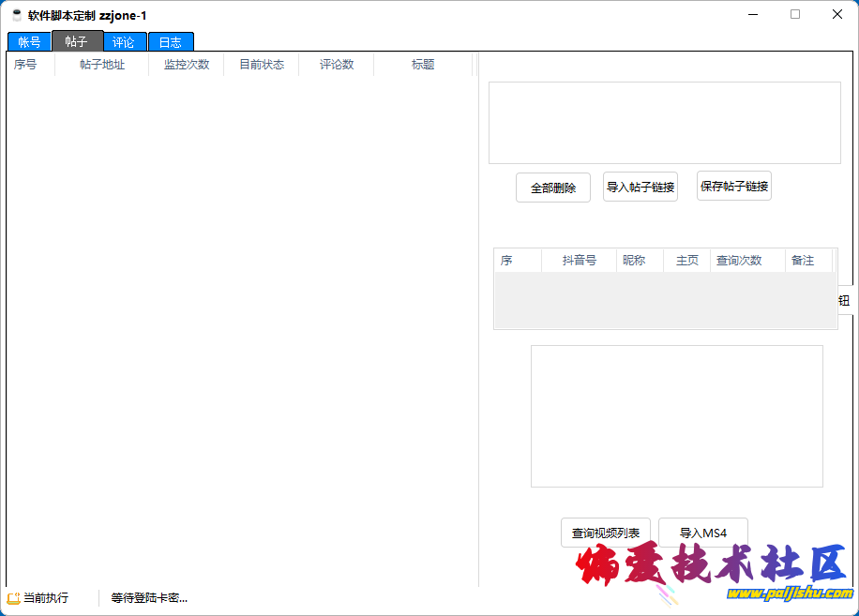Image resolution: width=859 pixels, height=616 pixels.
Task: Click the 查询视频列表 button
Action: 605,532
